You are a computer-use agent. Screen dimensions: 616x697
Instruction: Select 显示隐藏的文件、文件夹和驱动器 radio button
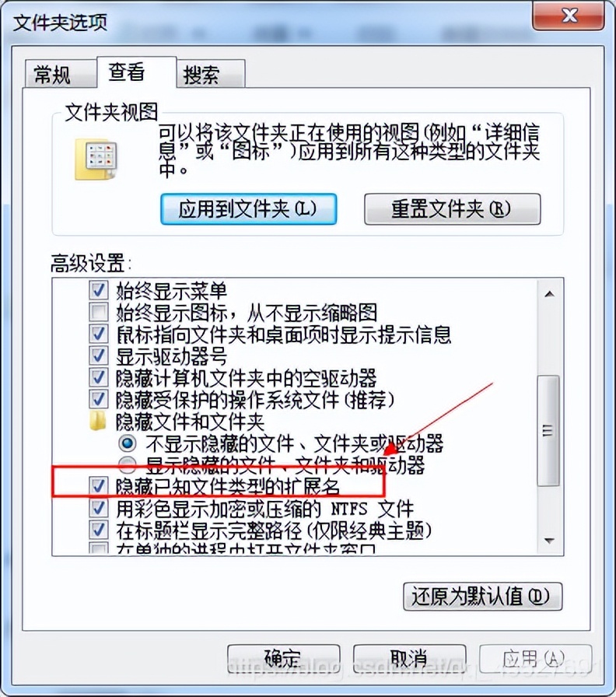(128, 465)
